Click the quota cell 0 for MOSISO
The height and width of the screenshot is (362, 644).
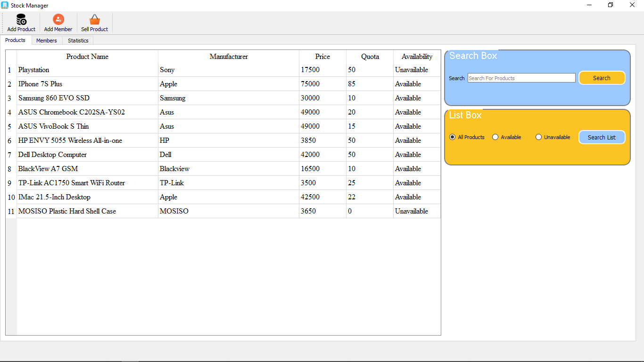pyautogui.click(x=370, y=211)
